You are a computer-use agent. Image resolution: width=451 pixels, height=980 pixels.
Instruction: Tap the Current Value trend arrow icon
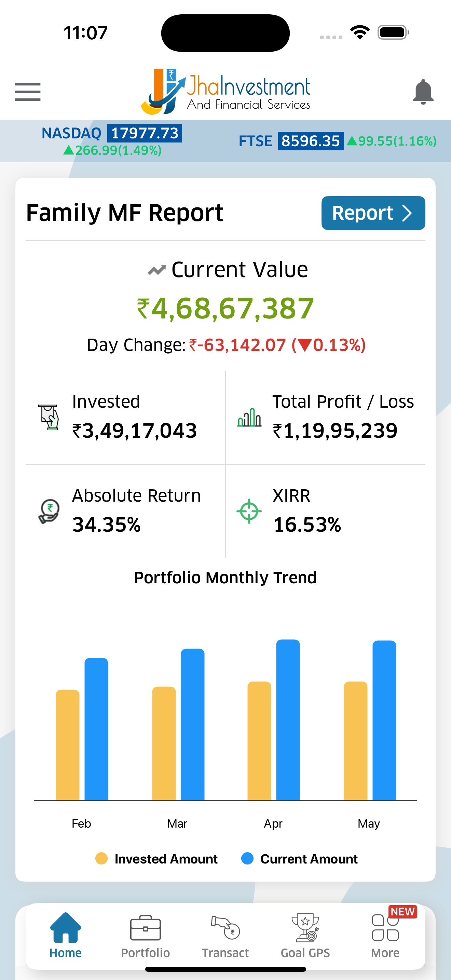157,270
